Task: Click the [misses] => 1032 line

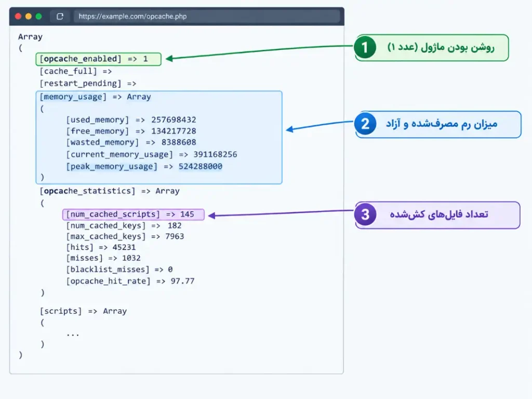Action: coord(103,258)
